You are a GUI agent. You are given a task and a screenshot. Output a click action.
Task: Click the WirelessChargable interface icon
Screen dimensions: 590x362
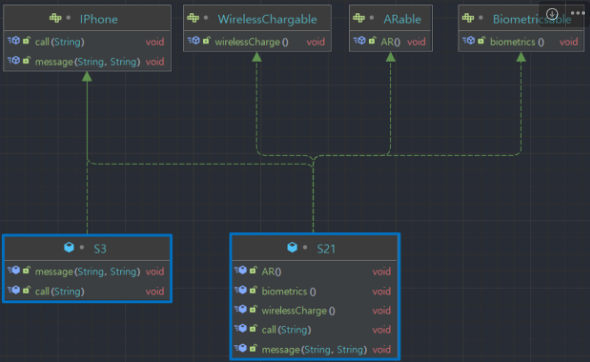(193, 18)
